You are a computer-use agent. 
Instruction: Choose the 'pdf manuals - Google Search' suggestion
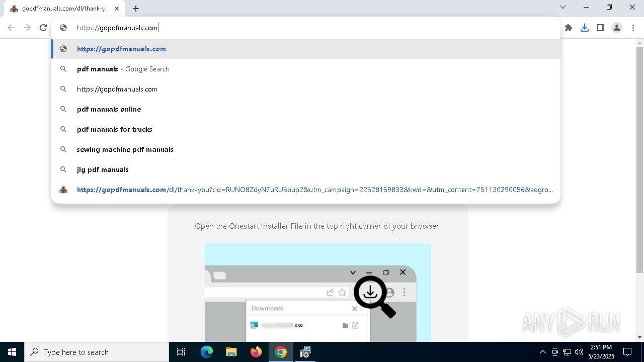(306, 69)
